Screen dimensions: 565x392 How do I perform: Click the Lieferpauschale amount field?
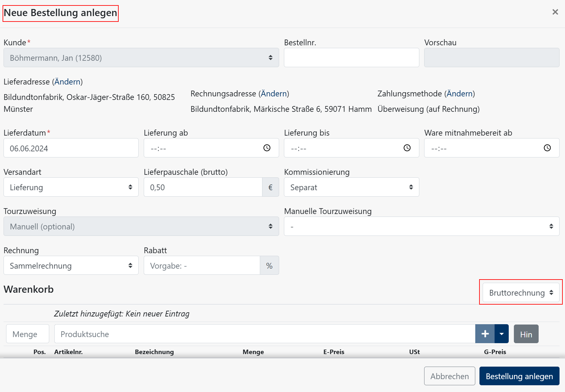point(203,187)
